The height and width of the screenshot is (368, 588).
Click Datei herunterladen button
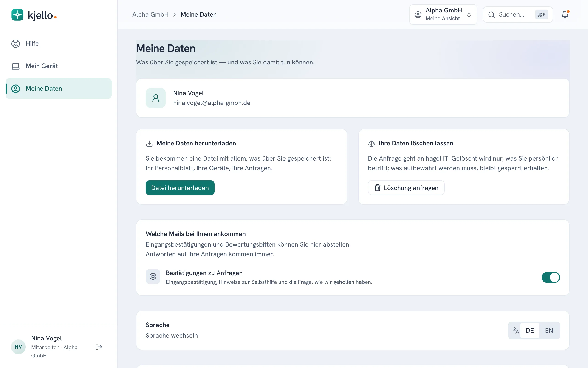(180, 188)
